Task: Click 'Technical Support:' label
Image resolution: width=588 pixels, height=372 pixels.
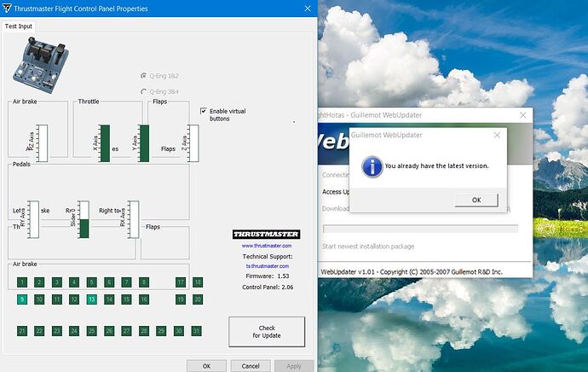Action: (x=268, y=256)
